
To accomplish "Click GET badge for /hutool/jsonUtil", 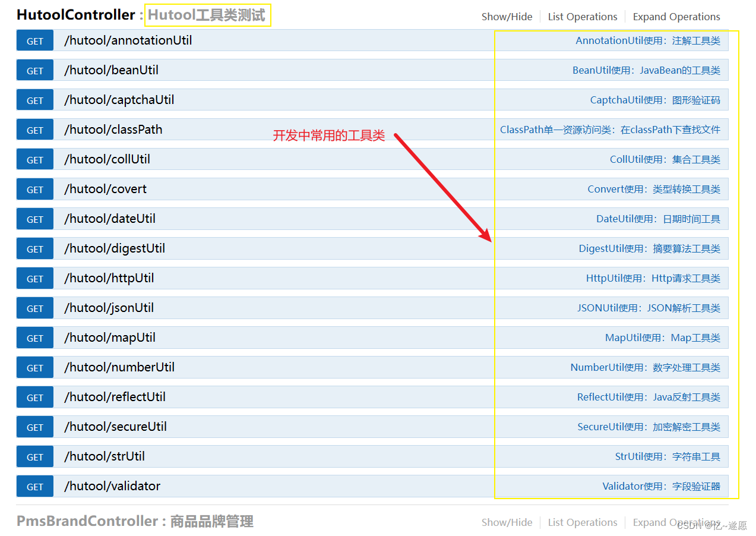I will click(x=35, y=308).
